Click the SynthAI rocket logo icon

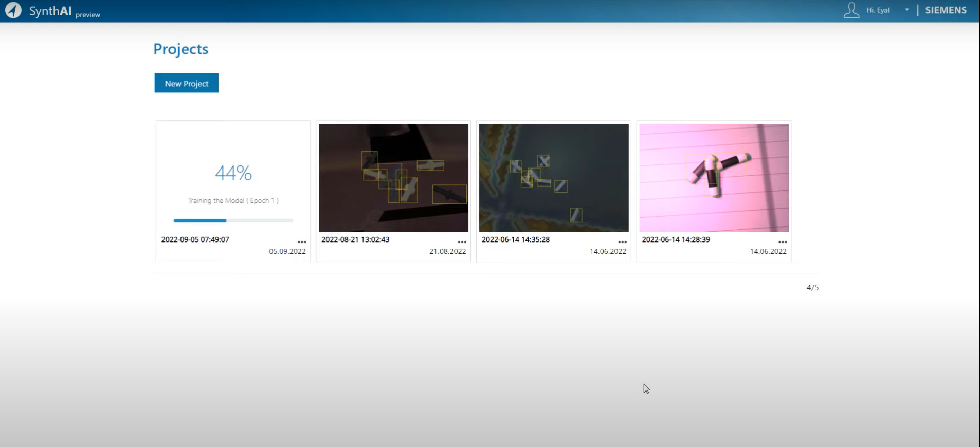pyautogui.click(x=13, y=10)
